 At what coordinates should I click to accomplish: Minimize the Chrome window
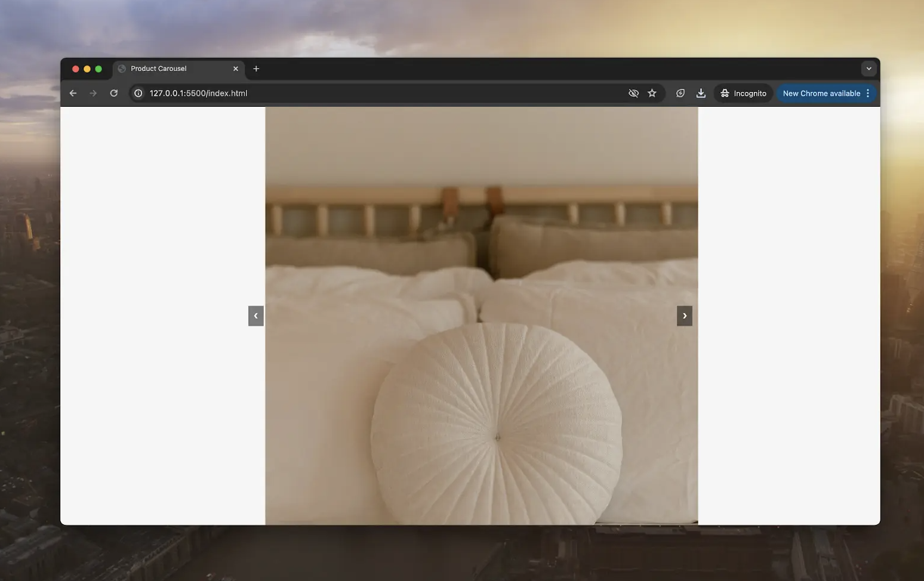[87, 69]
